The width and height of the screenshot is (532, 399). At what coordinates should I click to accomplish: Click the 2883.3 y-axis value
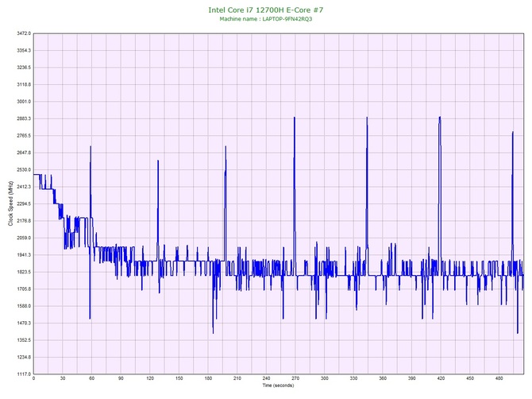[x=24, y=118]
